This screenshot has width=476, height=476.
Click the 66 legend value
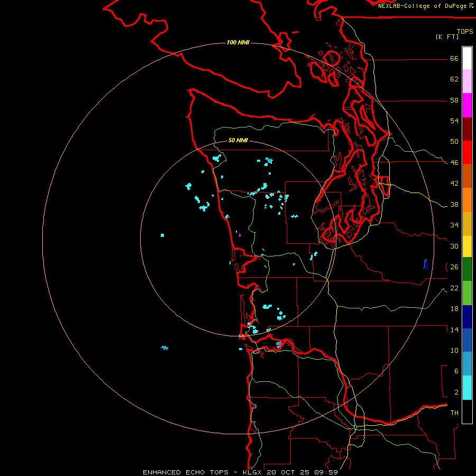(454, 59)
